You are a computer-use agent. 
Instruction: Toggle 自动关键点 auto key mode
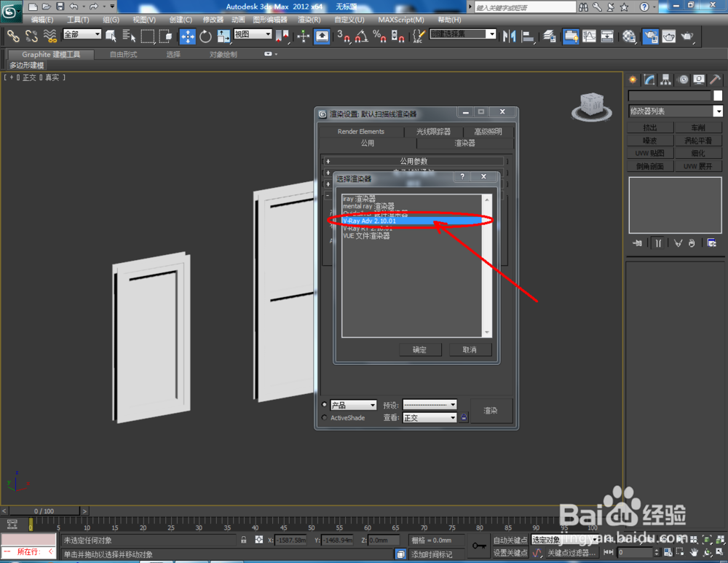point(510,540)
